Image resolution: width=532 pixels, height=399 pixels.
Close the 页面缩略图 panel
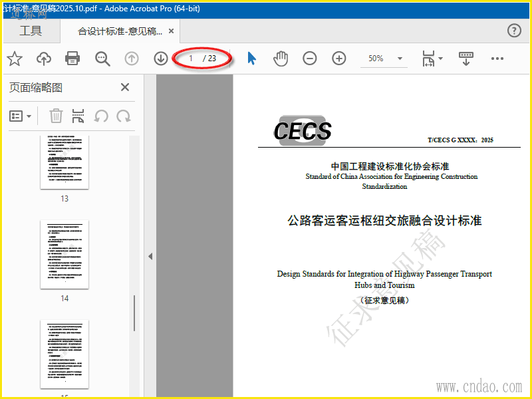click(x=125, y=87)
